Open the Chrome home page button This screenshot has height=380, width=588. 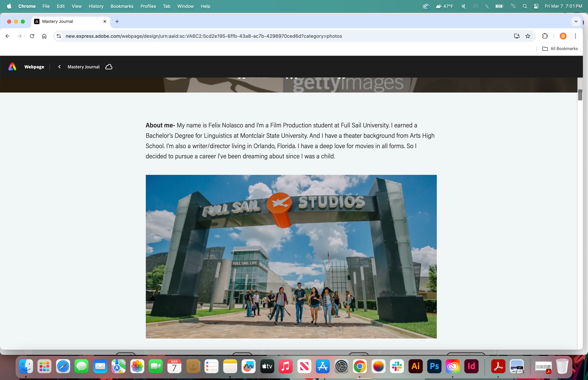click(x=44, y=36)
